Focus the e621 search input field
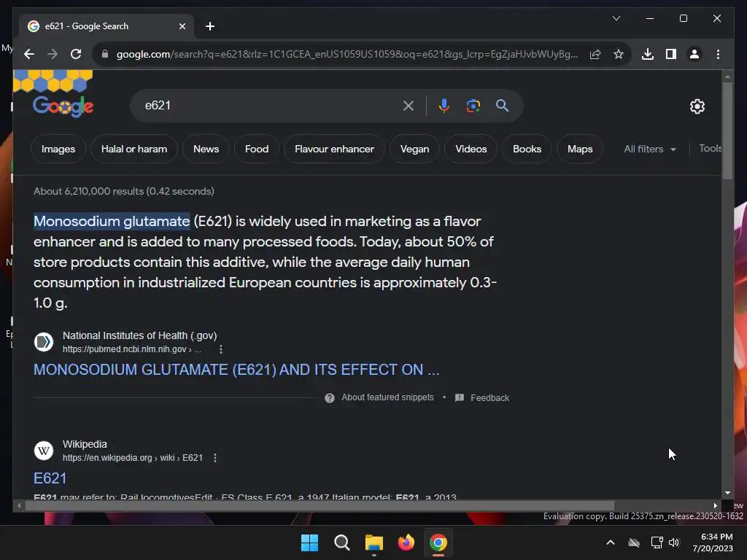747x560 pixels. (271, 106)
